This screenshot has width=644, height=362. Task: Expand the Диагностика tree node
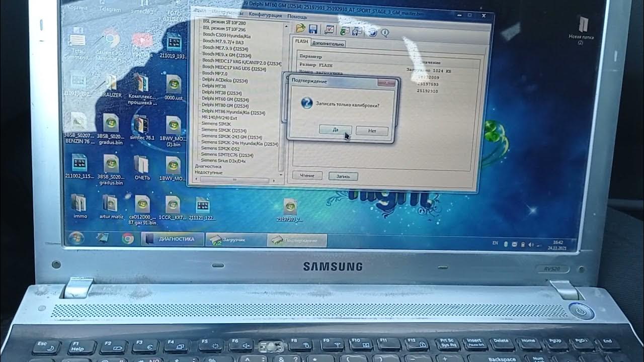[208, 166]
